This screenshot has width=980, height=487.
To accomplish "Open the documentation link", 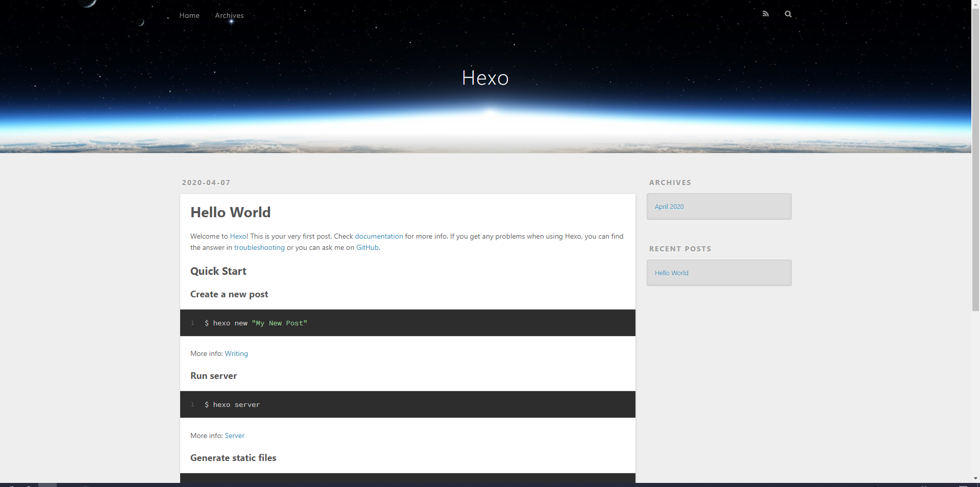I will (x=379, y=236).
